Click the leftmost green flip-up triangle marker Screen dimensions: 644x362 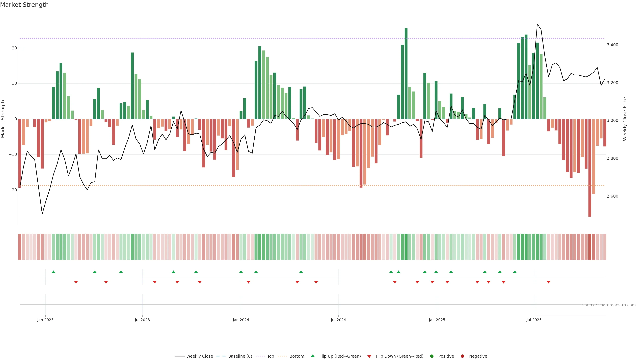[53, 272]
